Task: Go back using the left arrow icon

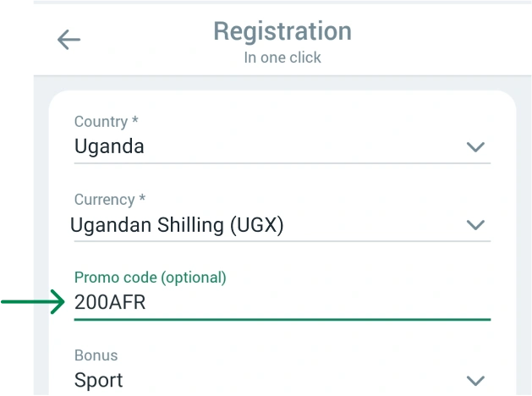Action: pos(69,40)
